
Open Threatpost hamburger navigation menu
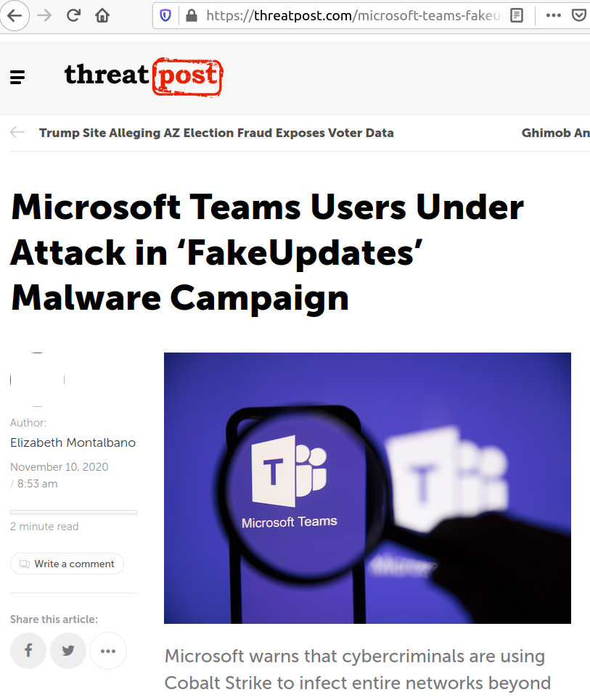pyautogui.click(x=17, y=77)
